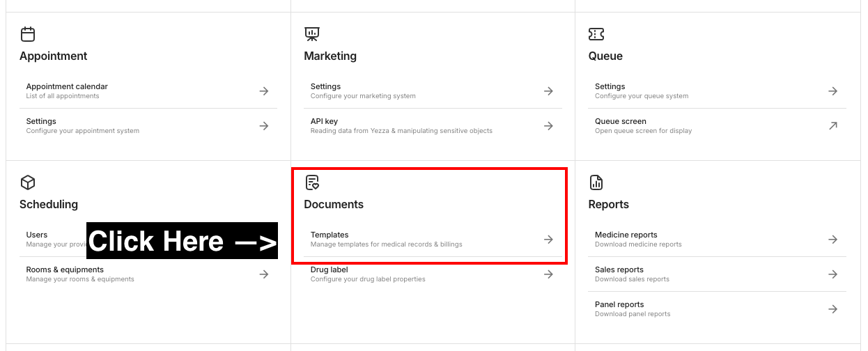Click 'Download sales reports' description
868x351 pixels.
632,279
